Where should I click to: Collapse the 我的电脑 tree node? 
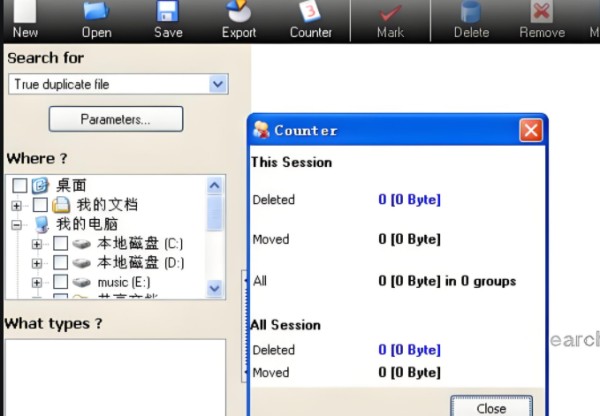click(16, 225)
